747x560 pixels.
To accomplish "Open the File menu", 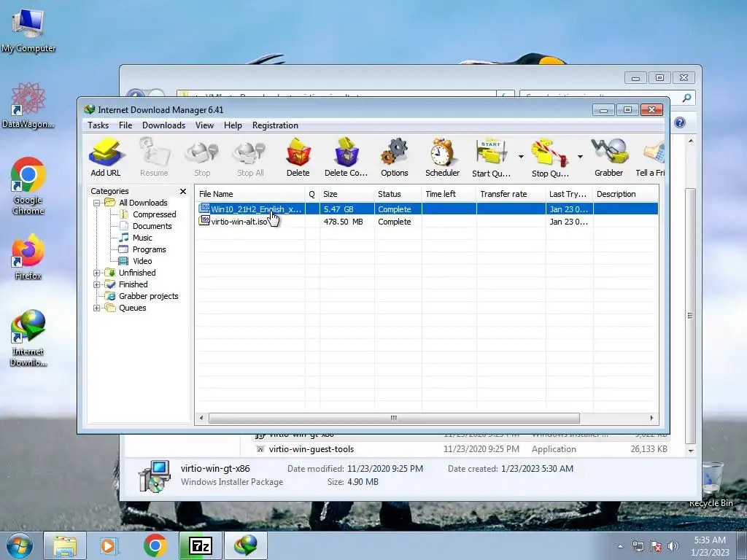I will tap(125, 125).
